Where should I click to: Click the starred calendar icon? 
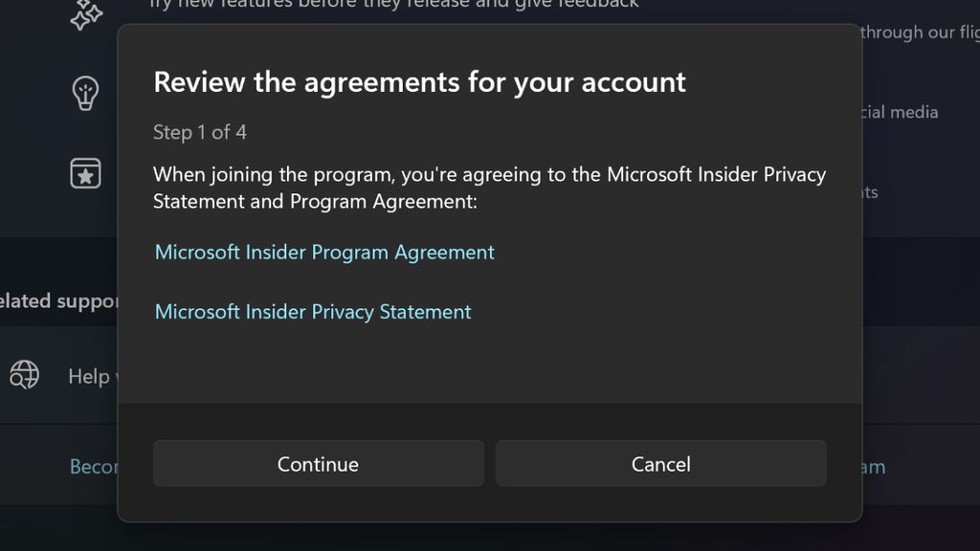coord(86,173)
